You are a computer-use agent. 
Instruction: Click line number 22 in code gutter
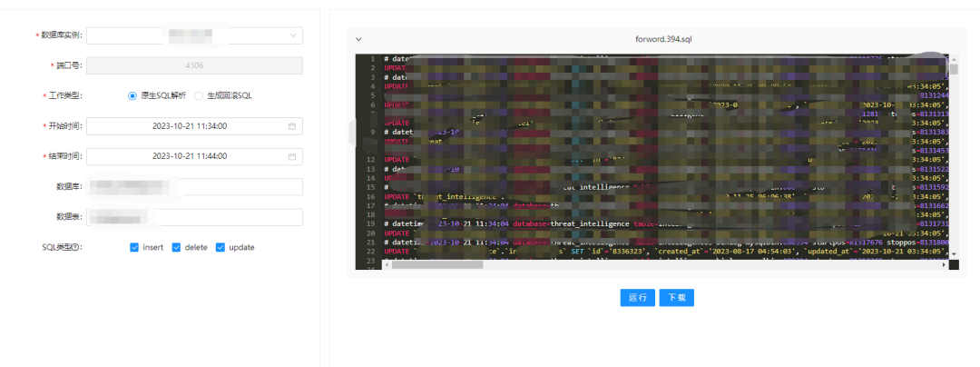point(370,252)
